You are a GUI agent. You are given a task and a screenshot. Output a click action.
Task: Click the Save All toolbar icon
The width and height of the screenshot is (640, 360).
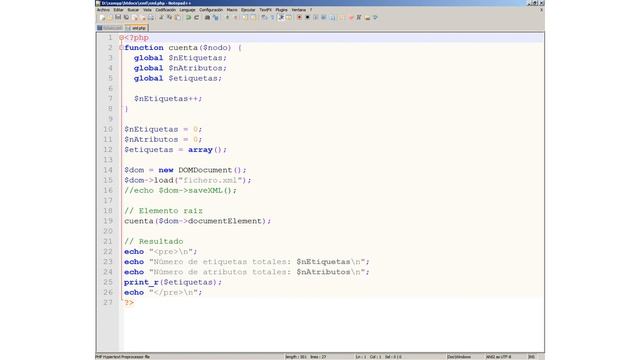[127, 18]
